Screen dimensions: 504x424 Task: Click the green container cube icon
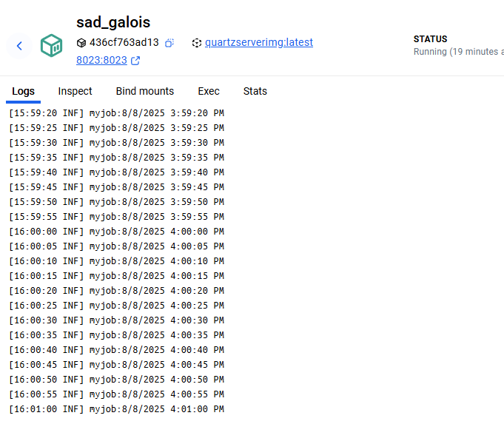[51, 46]
